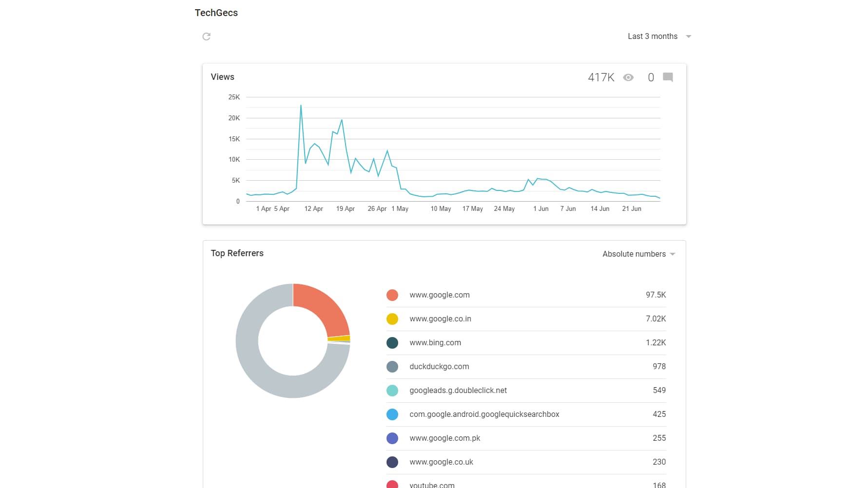Select the www.google.com.pk referrer

pos(445,438)
